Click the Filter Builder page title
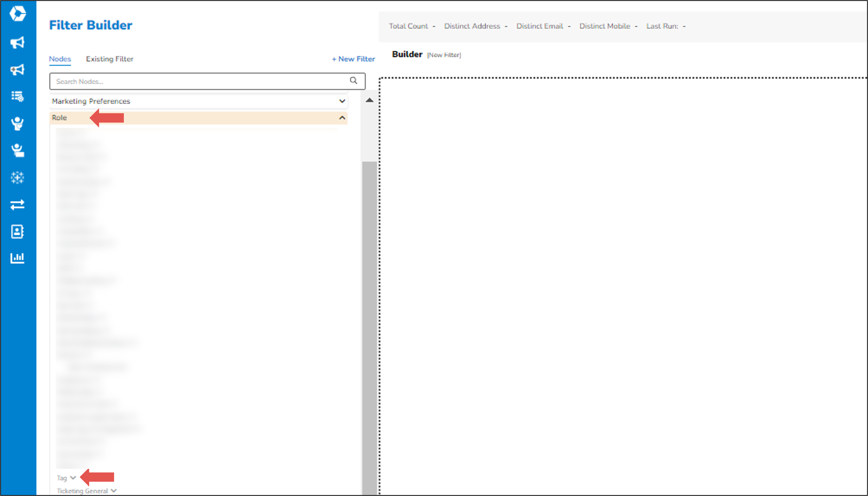Viewport: 868px width, 496px height. 91,25
